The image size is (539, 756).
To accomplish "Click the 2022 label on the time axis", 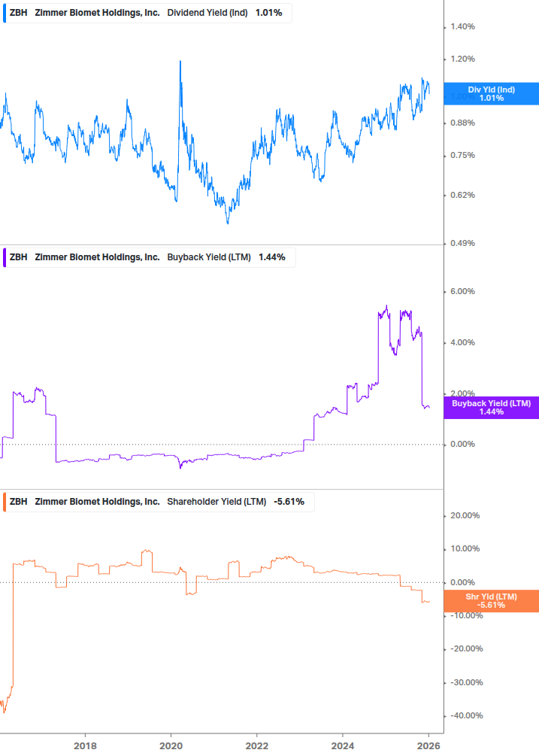I will pos(257,746).
